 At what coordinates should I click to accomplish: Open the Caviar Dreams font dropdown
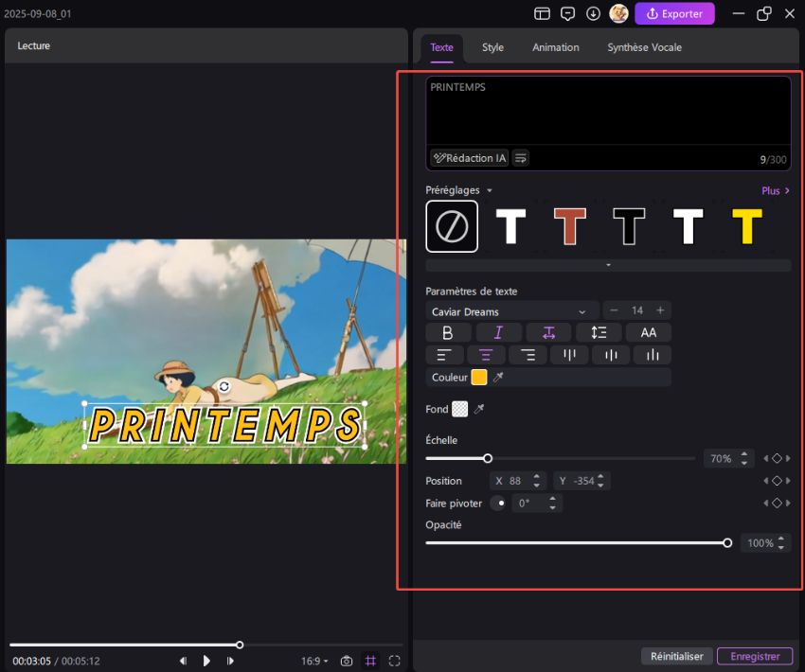(x=511, y=311)
